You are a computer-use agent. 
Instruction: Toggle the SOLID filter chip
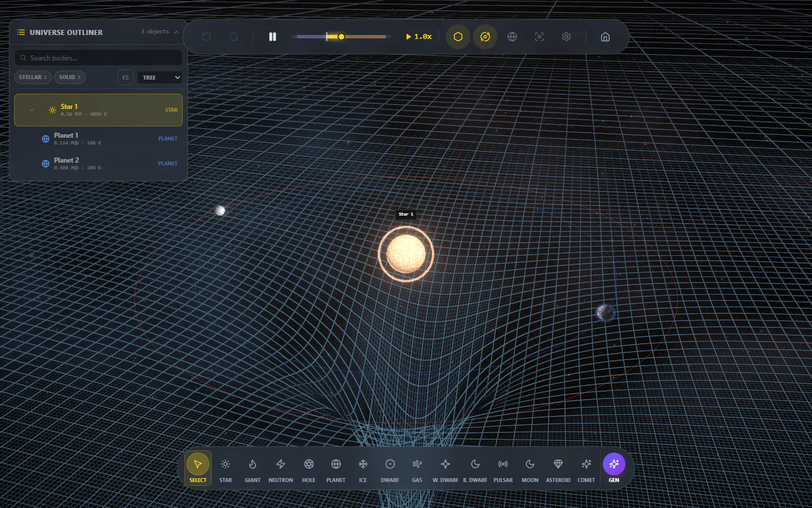tap(70, 77)
